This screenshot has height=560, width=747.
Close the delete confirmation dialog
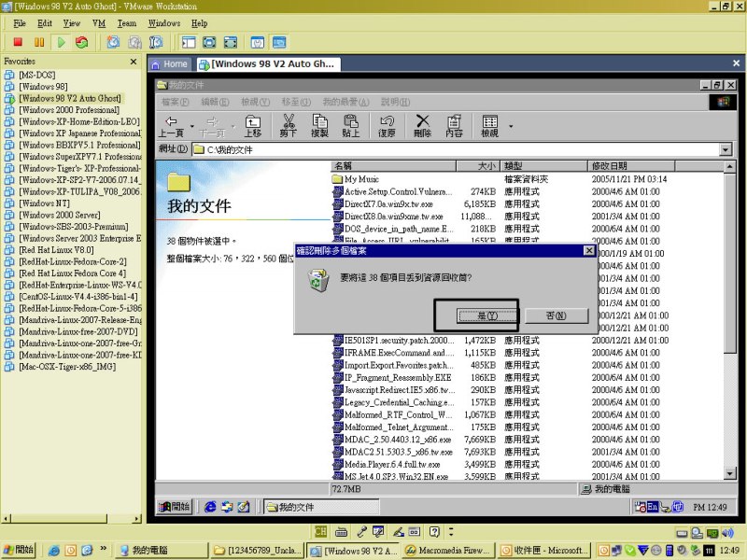click(589, 250)
